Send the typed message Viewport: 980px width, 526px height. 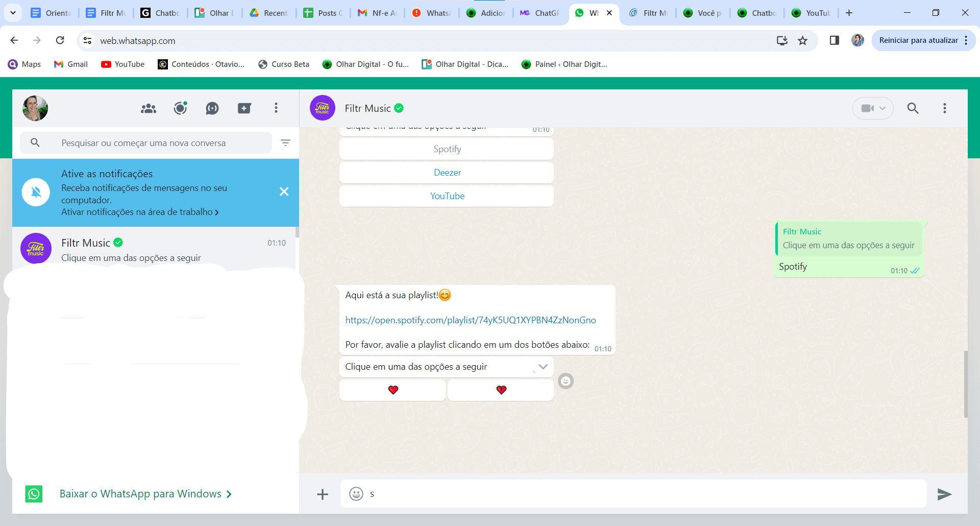pyautogui.click(x=944, y=494)
